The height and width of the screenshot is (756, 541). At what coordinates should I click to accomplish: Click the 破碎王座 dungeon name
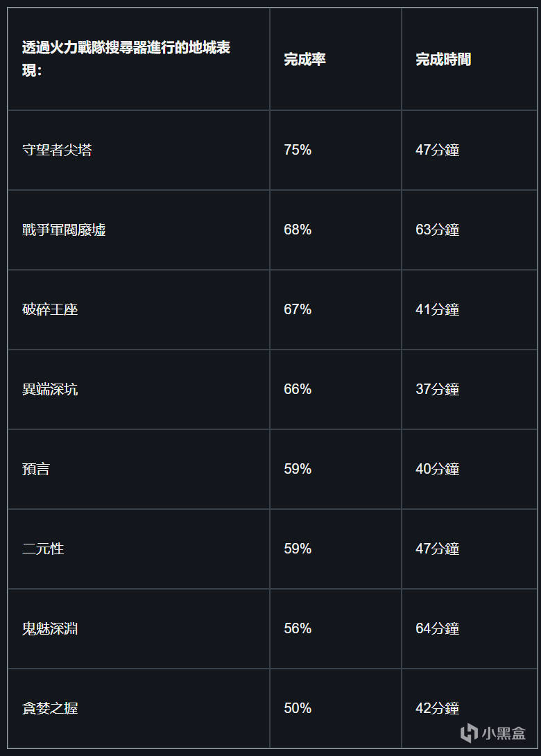click(x=50, y=309)
